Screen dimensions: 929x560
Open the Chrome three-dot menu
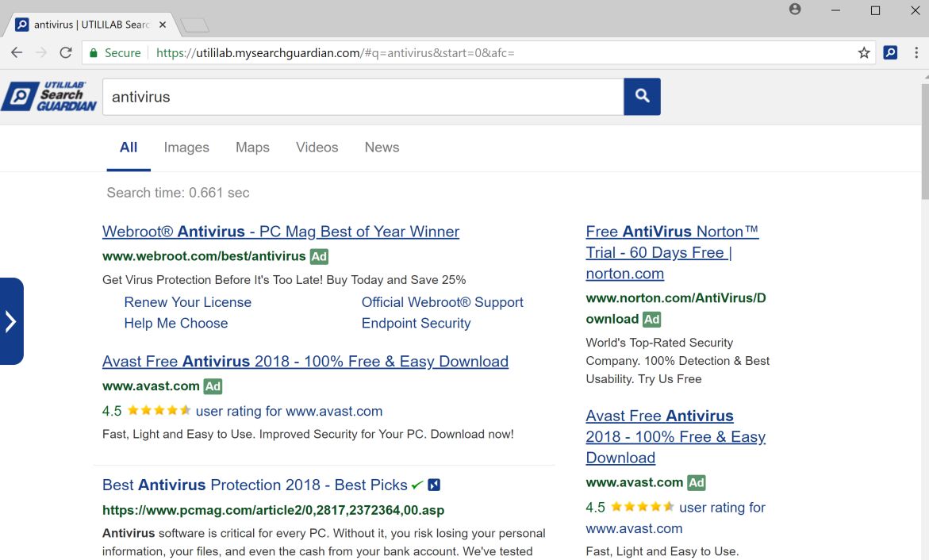916,53
